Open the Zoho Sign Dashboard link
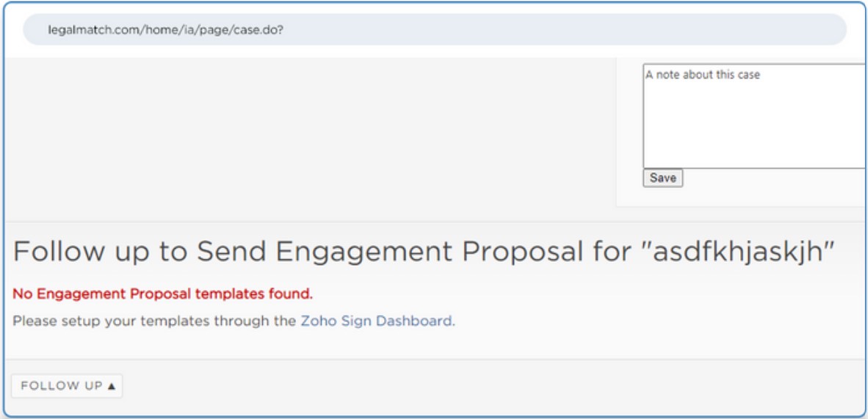The image size is (868, 419). tap(376, 321)
